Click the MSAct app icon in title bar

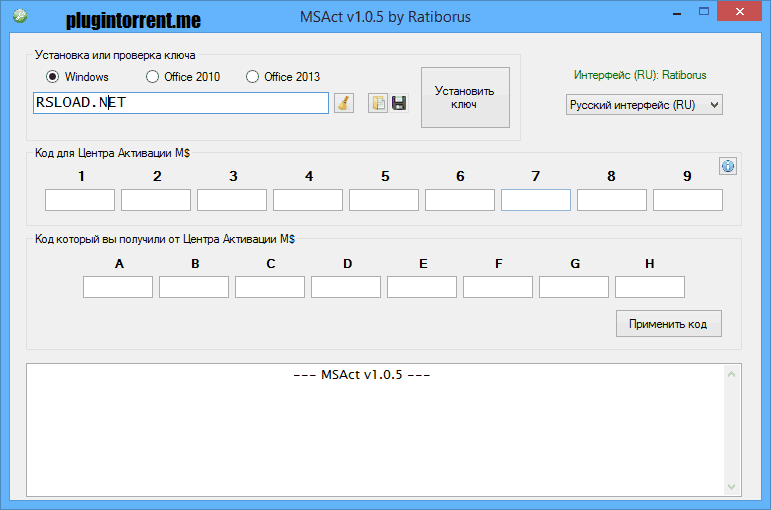[x=20, y=16]
